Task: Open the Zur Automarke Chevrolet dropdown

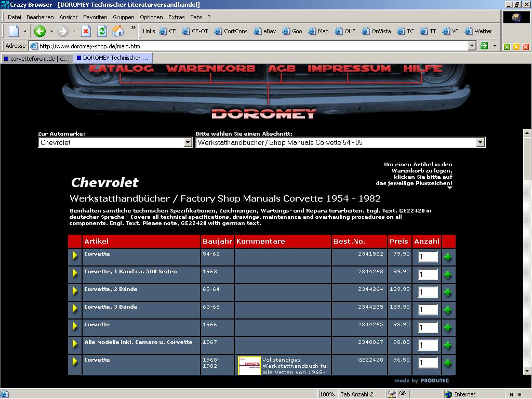Action: (188, 142)
